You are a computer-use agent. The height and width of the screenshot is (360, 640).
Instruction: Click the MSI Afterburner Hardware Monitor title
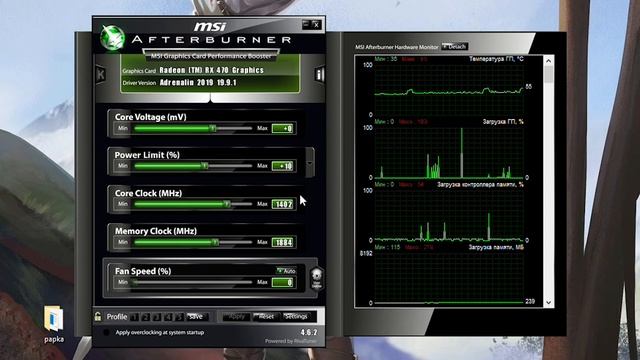tap(397, 47)
